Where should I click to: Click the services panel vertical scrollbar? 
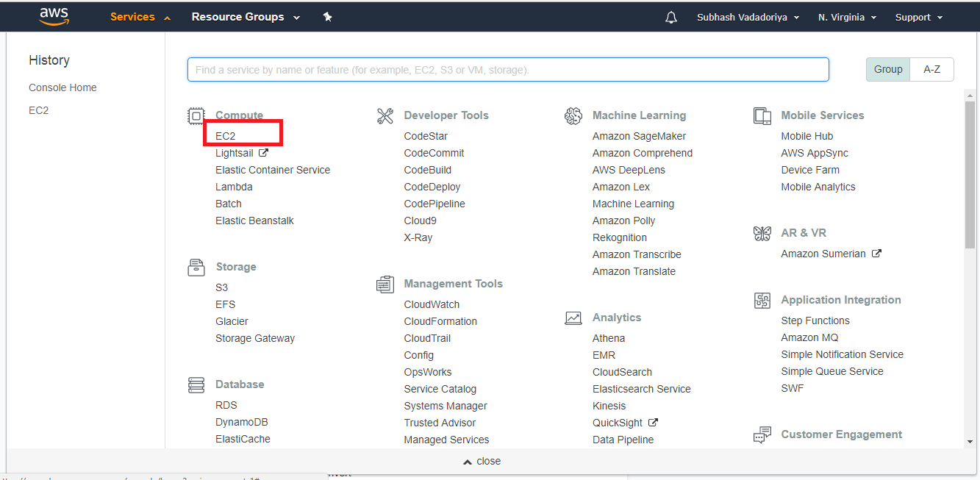[x=970, y=176]
